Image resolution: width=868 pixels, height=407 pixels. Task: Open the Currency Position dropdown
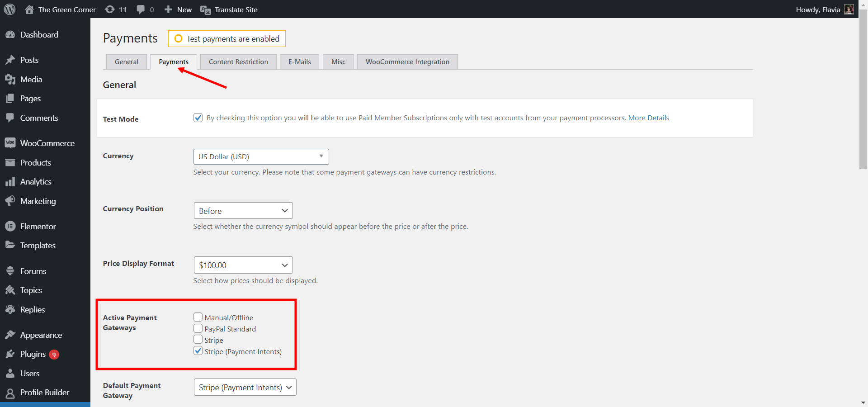coord(243,211)
